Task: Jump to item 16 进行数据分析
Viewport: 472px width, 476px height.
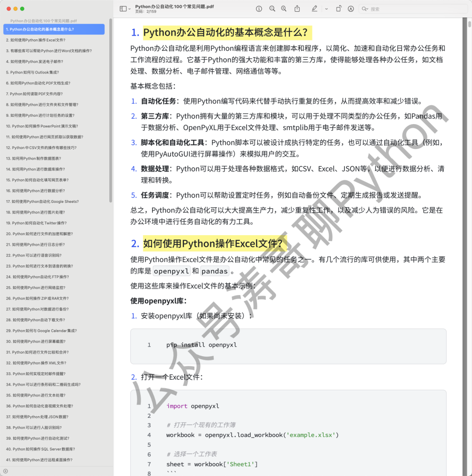Action: click(x=54, y=191)
